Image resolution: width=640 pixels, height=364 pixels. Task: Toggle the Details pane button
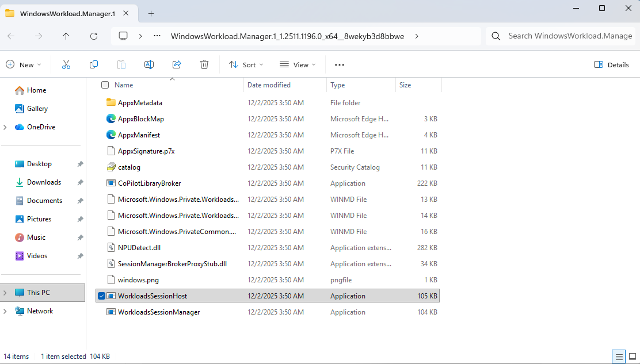click(x=611, y=65)
